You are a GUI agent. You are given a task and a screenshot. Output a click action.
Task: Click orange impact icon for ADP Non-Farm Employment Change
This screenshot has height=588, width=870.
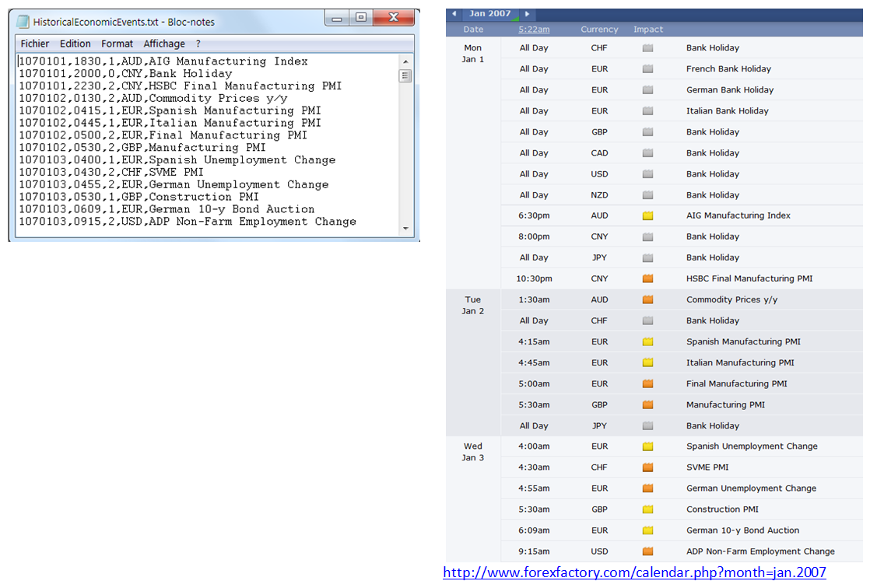[x=647, y=552]
